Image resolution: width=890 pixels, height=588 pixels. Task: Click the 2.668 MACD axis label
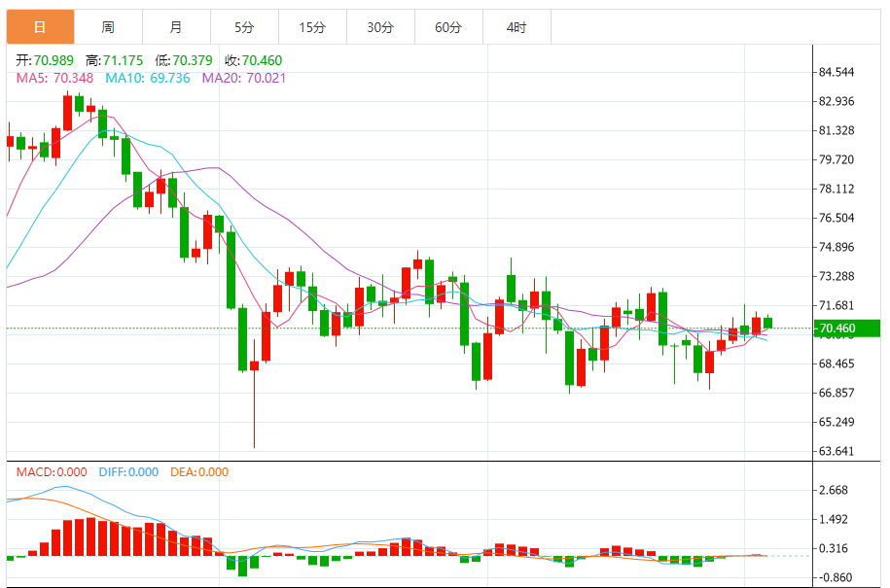click(834, 490)
